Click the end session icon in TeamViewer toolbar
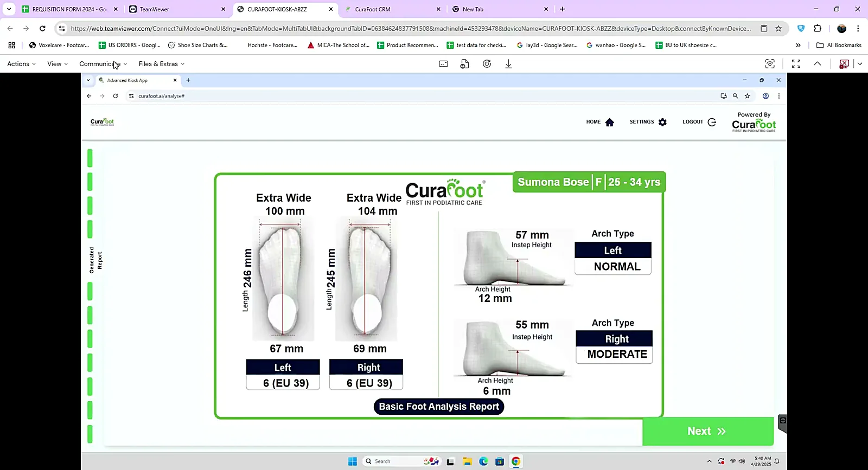The width and height of the screenshot is (868, 470). tap(844, 64)
